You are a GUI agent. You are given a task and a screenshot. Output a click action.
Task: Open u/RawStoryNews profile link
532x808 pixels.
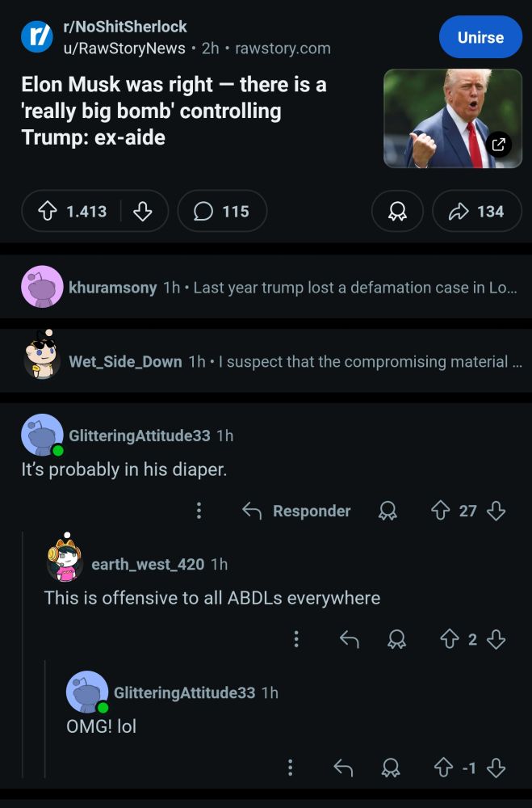(124, 48)
